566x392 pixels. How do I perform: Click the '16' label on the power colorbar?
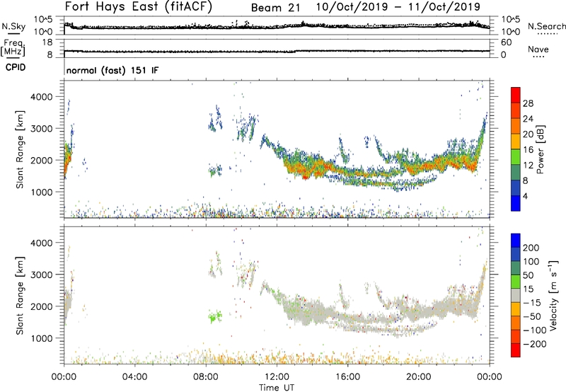[x=528, y=150]
